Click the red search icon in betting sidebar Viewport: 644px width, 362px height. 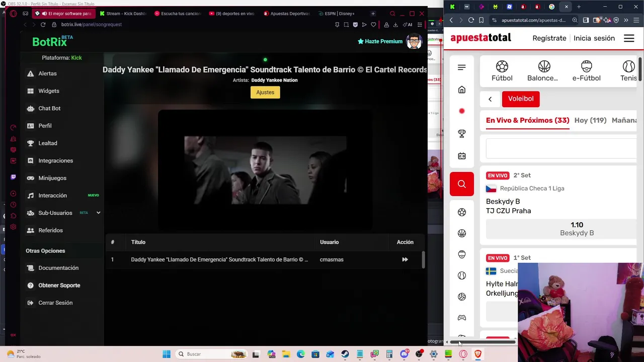462,184
